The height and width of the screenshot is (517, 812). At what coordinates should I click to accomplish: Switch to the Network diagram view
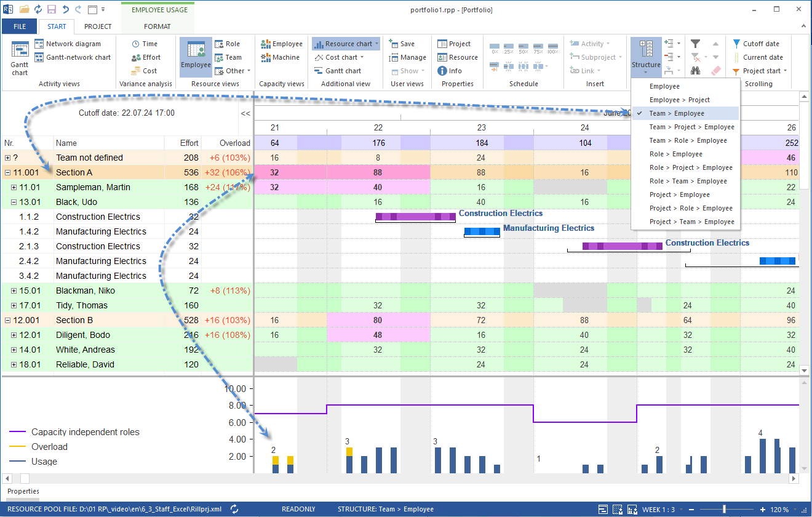(68, 44)
